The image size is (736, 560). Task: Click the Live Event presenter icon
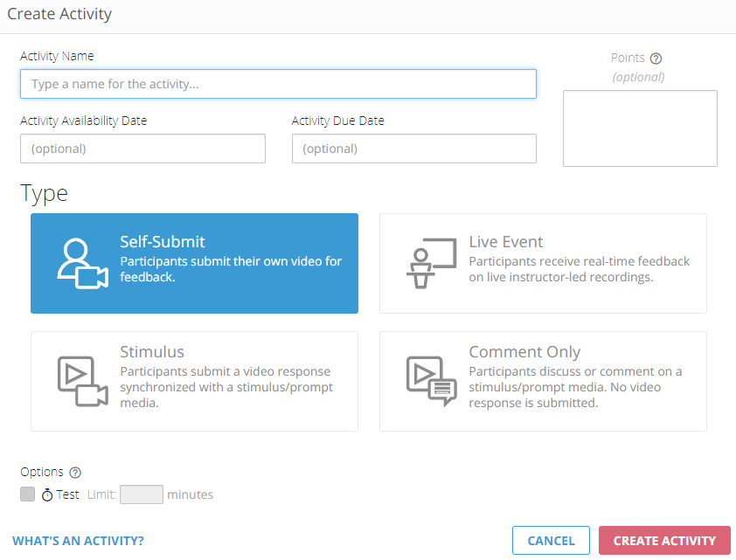(431, 263)
